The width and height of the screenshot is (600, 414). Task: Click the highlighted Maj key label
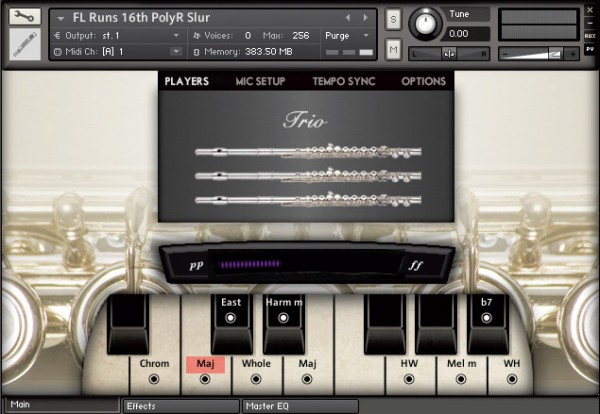coord(205,364)
